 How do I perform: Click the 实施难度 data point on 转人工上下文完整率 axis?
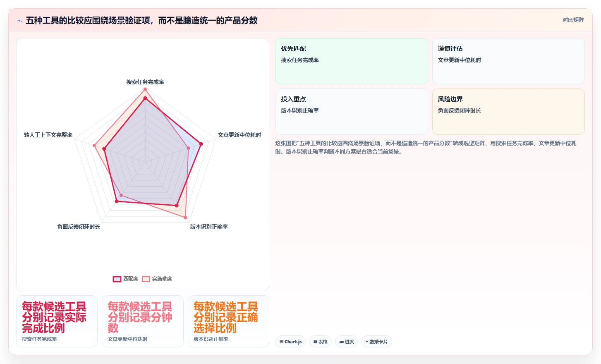click(x=94, y=146)
